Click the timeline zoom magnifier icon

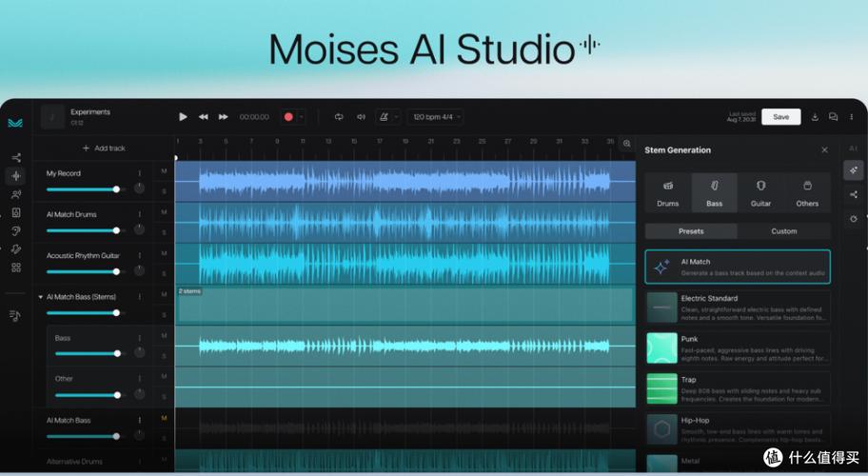click(626, 144)
